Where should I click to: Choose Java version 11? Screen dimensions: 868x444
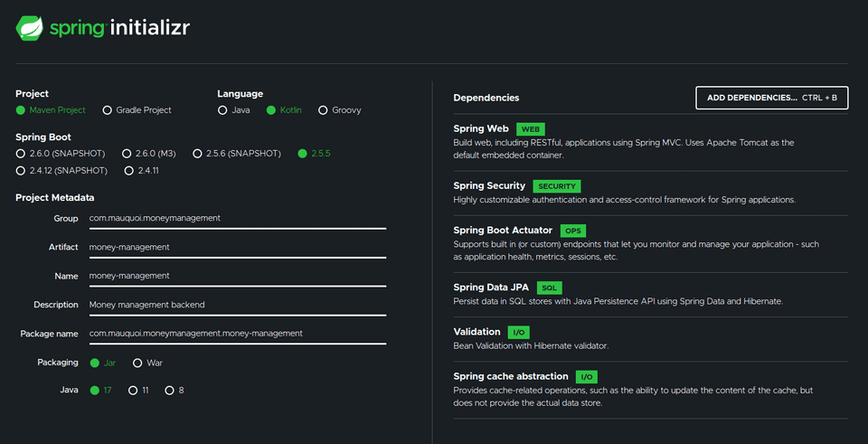(133, 391)
